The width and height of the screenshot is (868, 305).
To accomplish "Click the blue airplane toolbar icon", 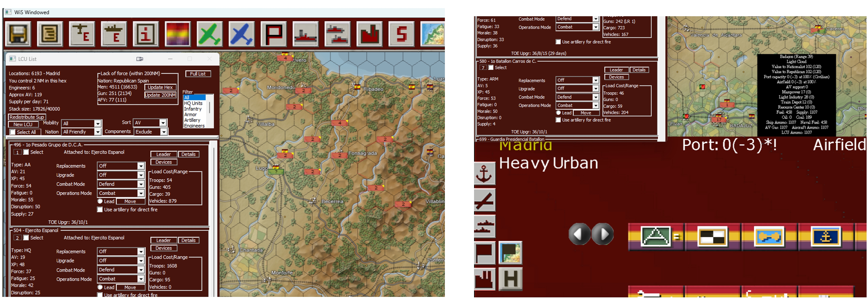I will pos(241,34).
